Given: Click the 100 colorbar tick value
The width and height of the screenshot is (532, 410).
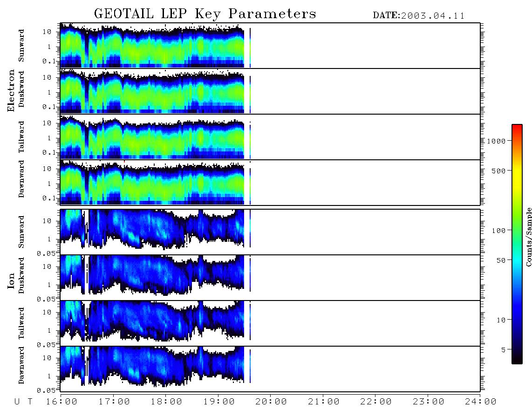Looking at the screenshot, I should point(498,231).
